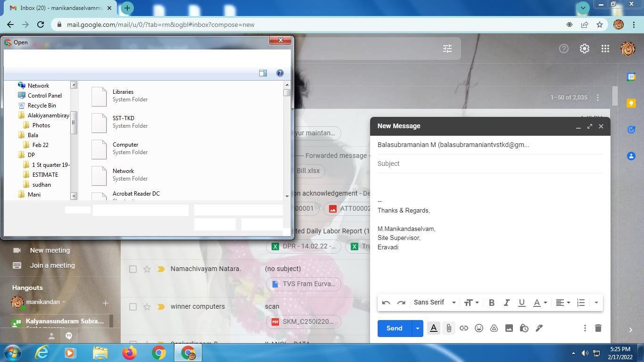Star the Namachivayam Natara. email
This screenshot has height=362, width=644.
click(x=147, y=269)
